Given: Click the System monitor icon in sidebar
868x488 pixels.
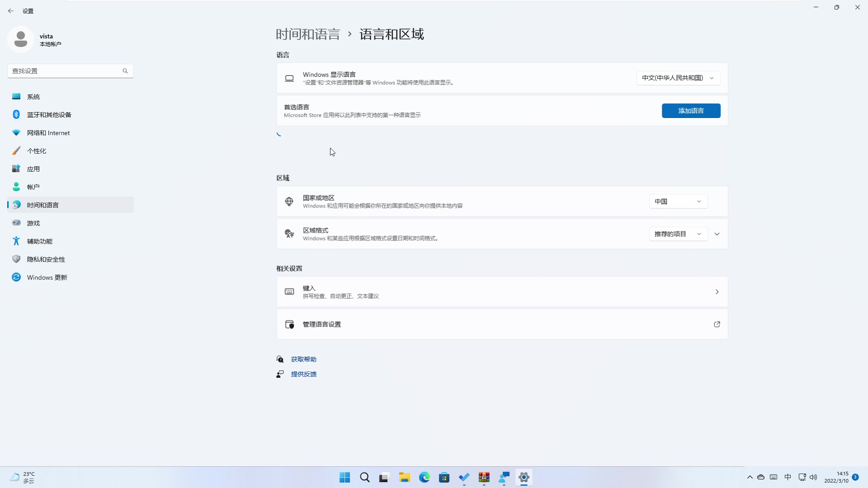Looking at the screenshot, I should [16, 96].
